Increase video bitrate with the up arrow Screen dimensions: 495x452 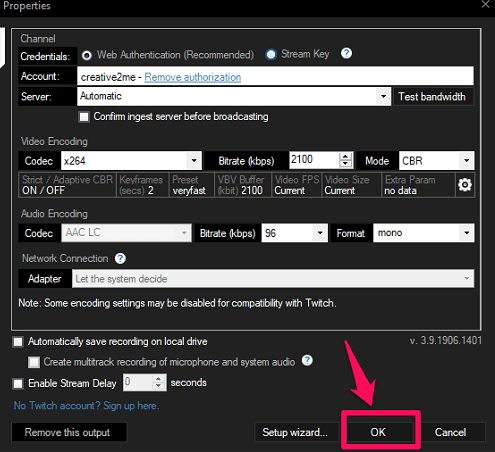click(346, 157)
